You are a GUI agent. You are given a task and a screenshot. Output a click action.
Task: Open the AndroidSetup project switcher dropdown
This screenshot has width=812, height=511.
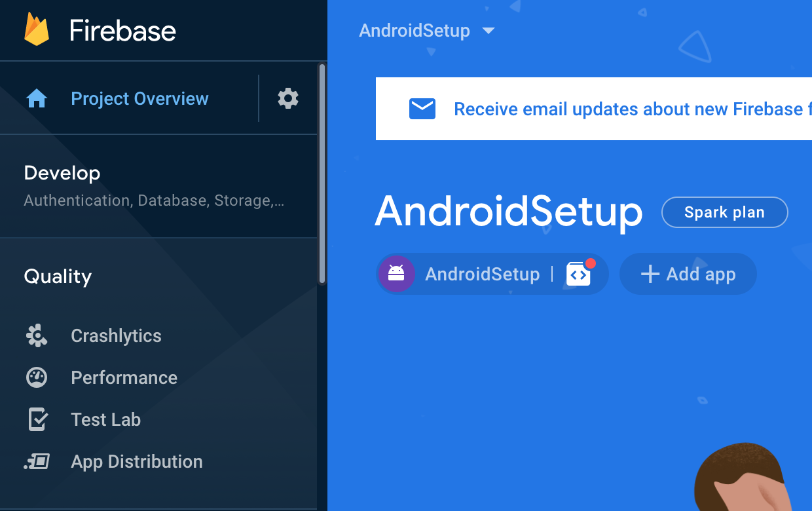click(x=427, y=30)
